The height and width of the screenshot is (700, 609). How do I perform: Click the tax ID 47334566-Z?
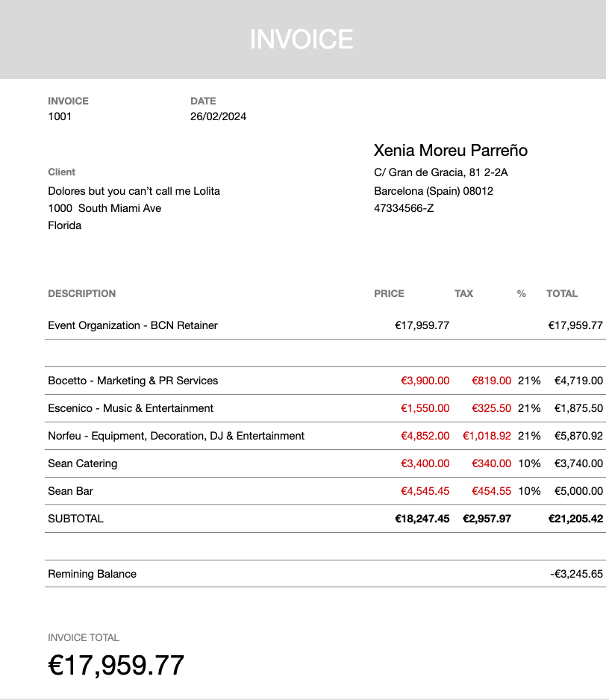pyautogui.click(x=404, y=208)
